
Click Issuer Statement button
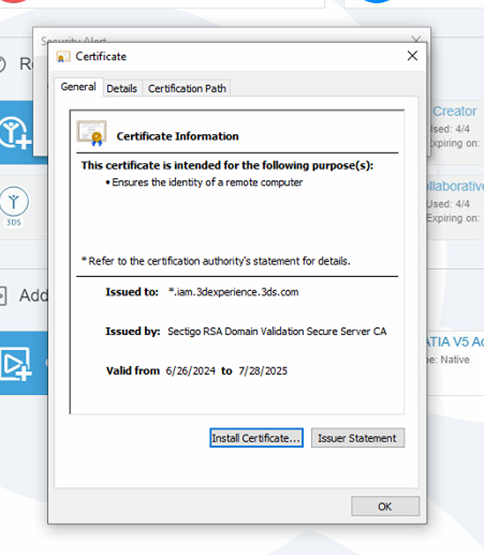(x=358, y=438)
